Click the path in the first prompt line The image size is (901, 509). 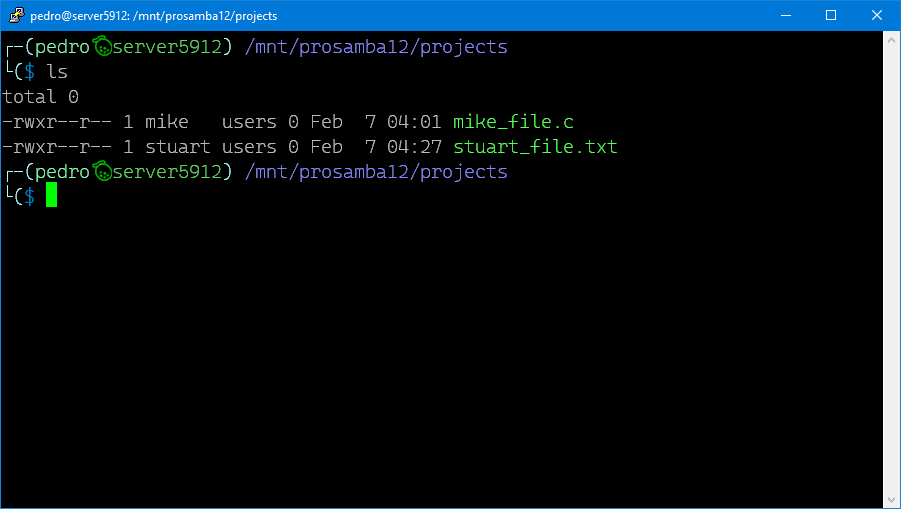(x=375, y=47)
